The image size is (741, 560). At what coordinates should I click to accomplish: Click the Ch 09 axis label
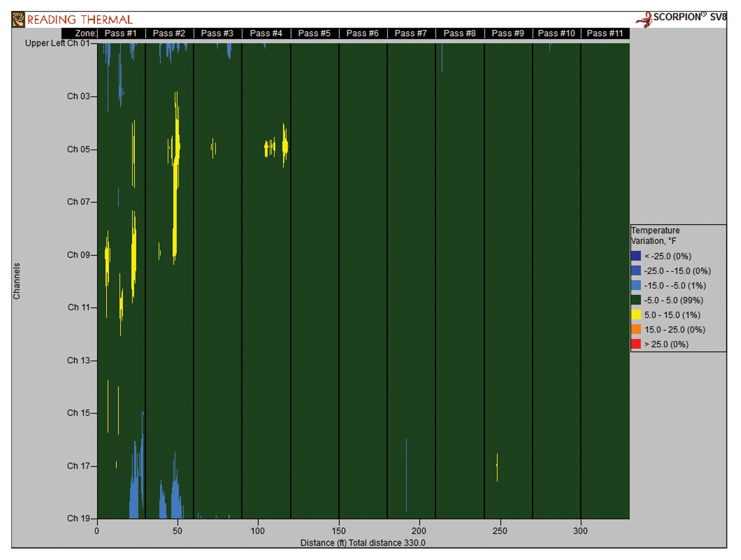click(79, 255)
